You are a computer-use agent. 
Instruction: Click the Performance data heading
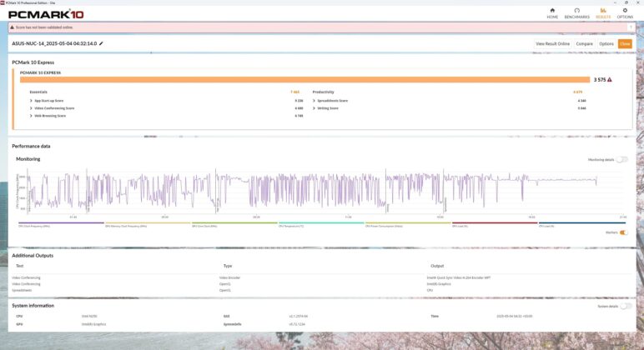pyautogui.click(x=31, y=146)
